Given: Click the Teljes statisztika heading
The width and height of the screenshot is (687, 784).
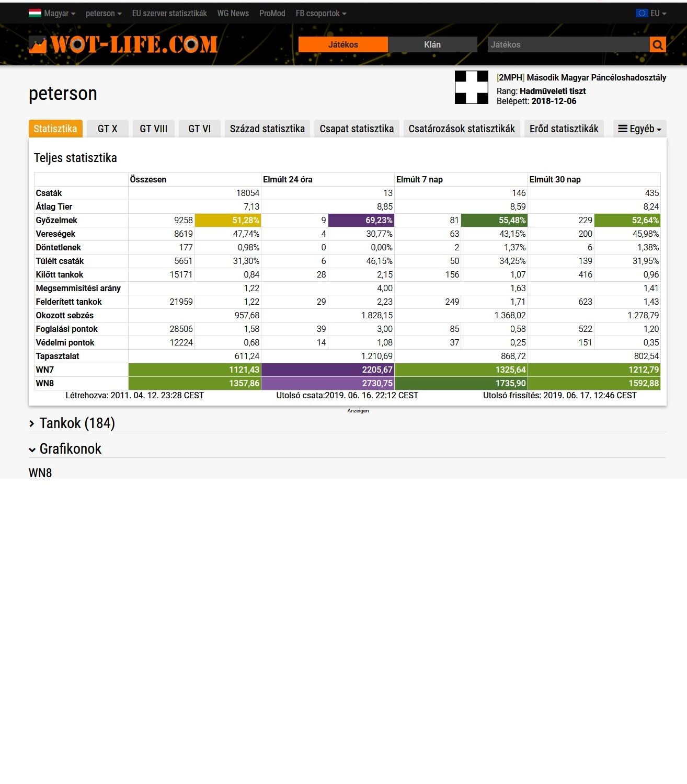Looking at the screenshot, I should pos(75,158).
